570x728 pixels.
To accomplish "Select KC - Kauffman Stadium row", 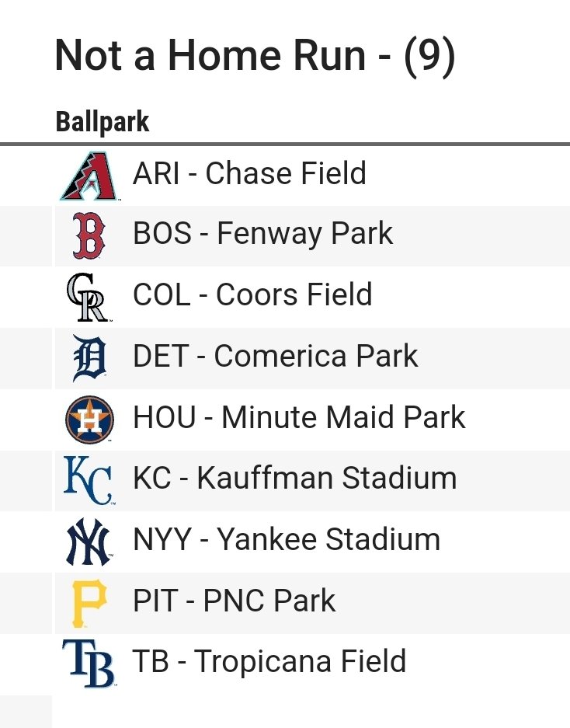I will [x=285, y=480].
